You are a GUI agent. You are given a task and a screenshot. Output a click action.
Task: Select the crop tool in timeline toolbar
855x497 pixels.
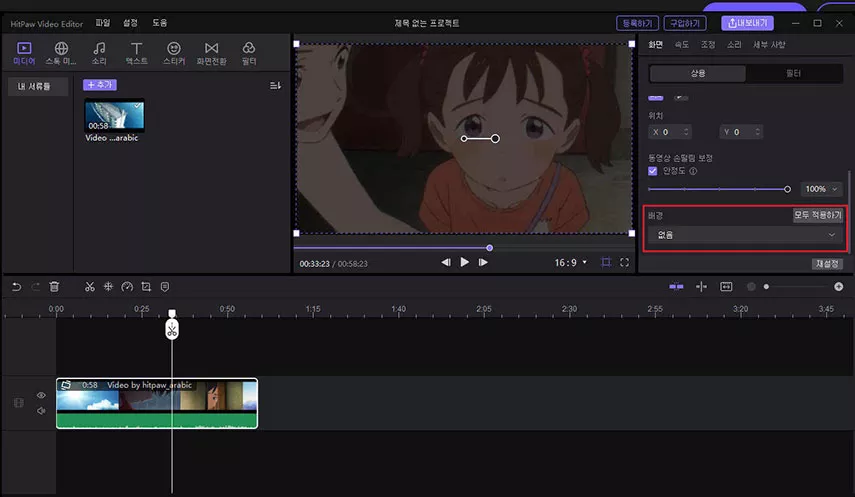point(146,286)
